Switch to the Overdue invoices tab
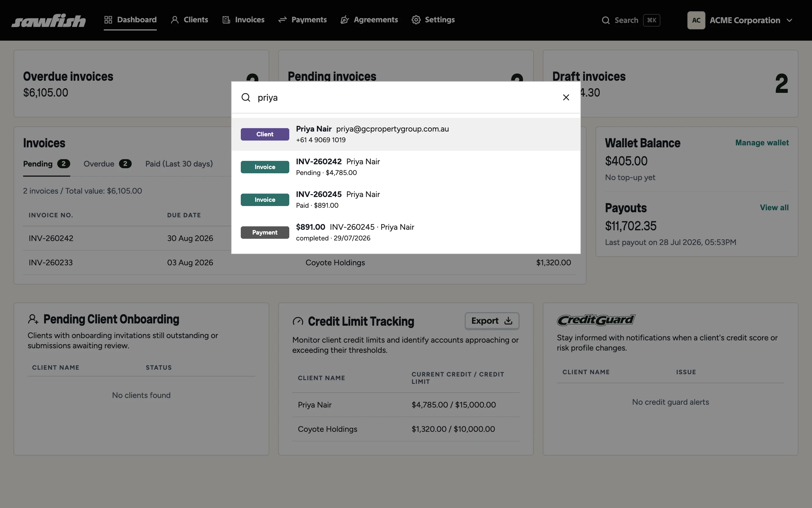The width and height of the screenshot is (812, 508). pyautogui.click(x=107, y=164)
